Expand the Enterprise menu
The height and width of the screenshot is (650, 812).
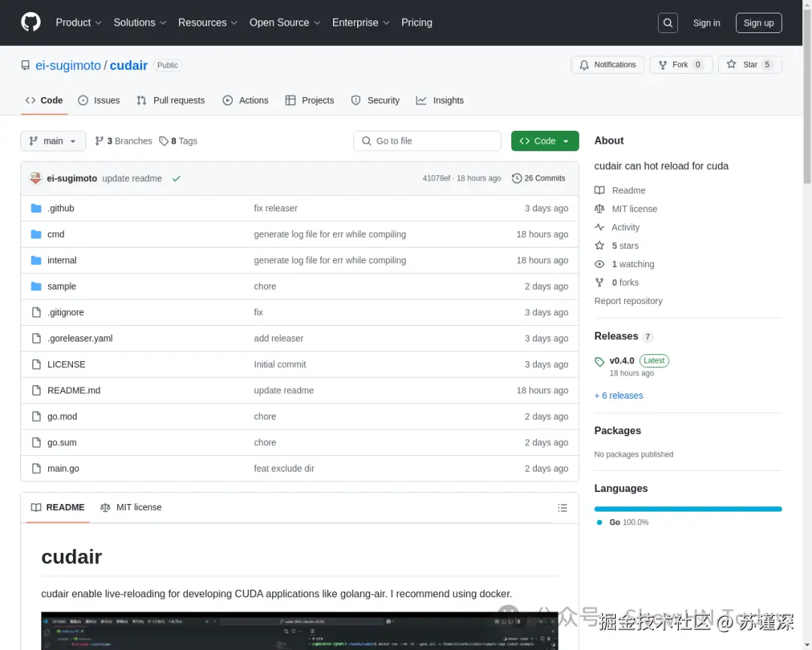coord(360,23)
